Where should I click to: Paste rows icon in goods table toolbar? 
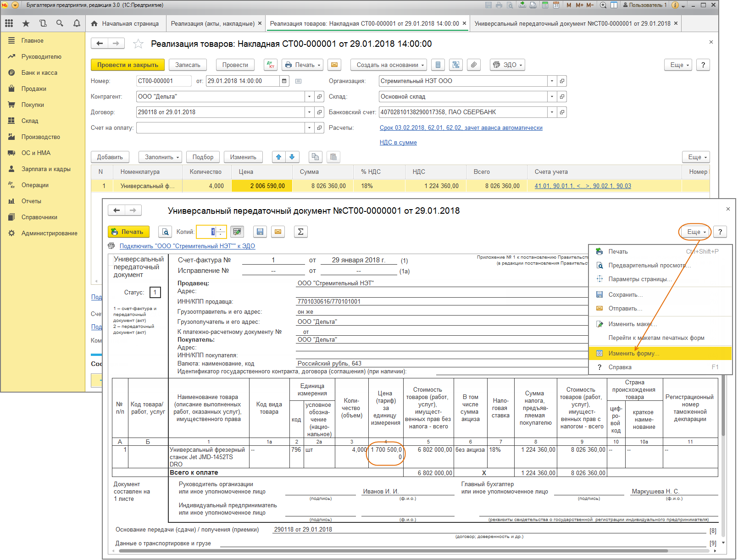pyautogui.click(x=333, y=157)
